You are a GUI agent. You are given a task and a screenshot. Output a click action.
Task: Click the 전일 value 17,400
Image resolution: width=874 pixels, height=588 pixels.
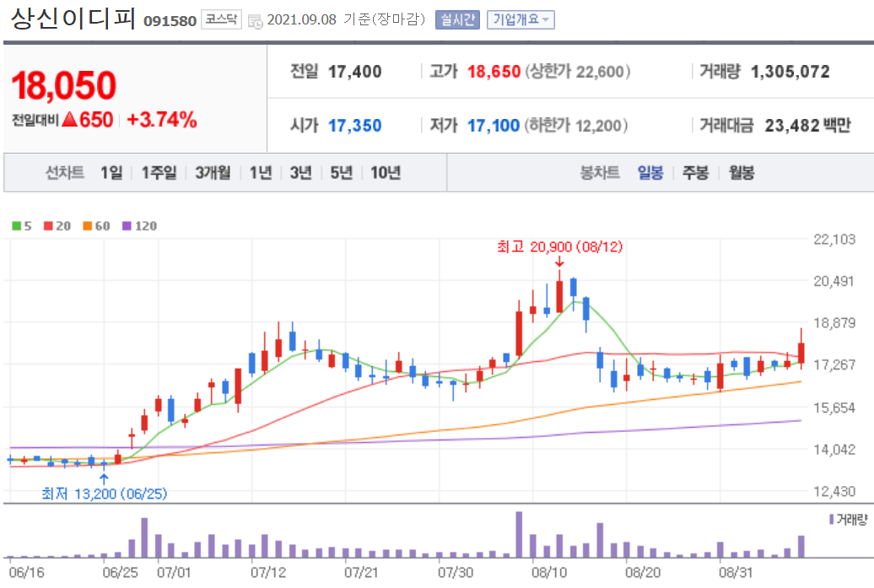point(355,72)
